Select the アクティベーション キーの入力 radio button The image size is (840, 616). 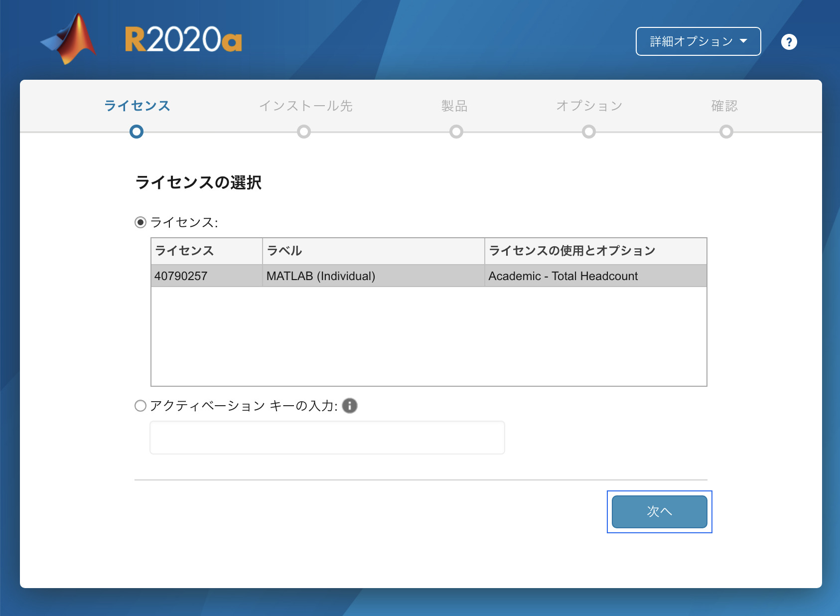[140, 406]
